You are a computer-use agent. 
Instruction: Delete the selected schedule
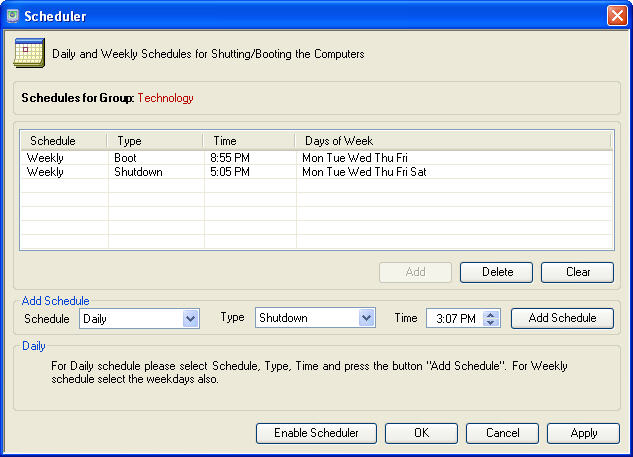coord(497,272)
